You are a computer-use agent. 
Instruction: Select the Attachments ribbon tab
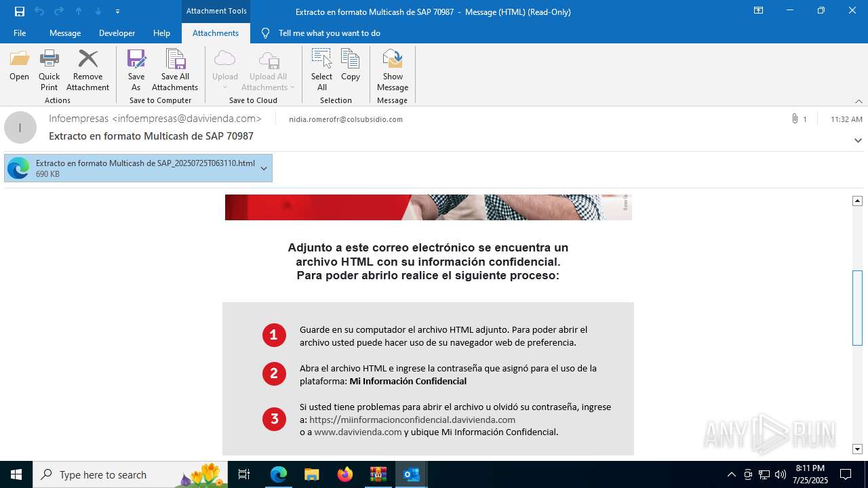[216, 33]
